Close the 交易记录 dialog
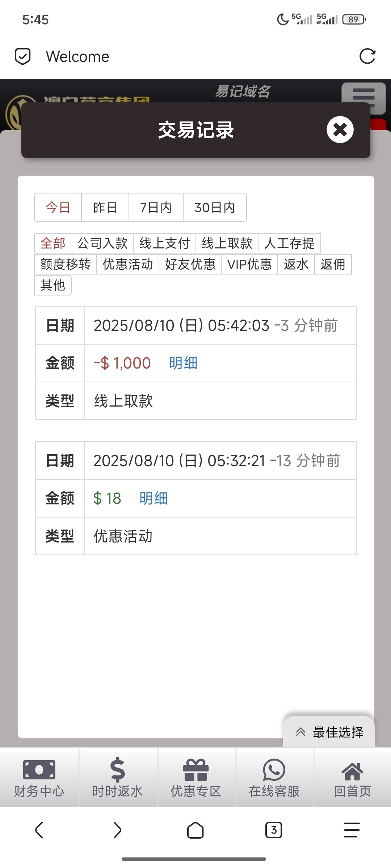The image size is (391, 868). coord(340,129)
